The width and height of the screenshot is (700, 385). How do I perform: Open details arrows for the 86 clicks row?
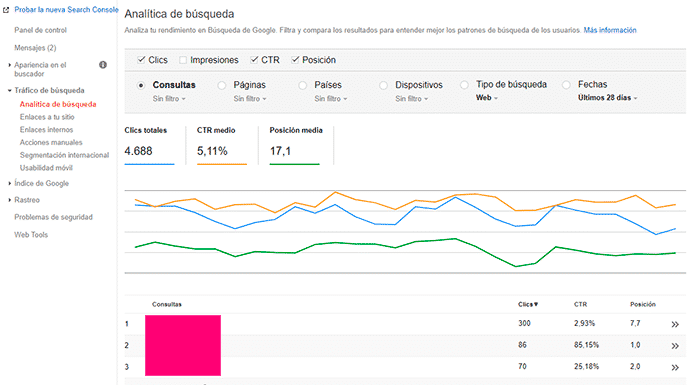pyautogui.click(x=675, y=346)
